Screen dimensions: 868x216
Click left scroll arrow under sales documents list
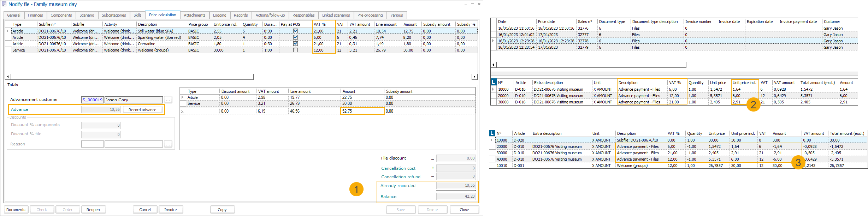pyautogui.click(x=494, y=65)
